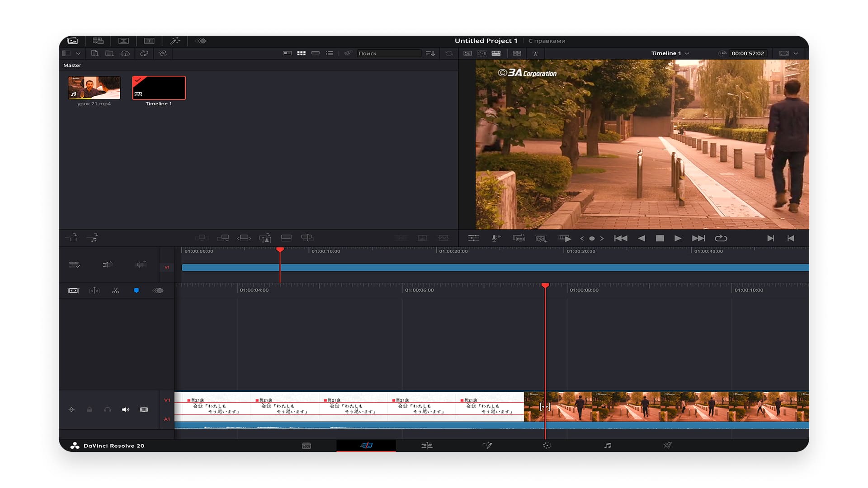Click the upper timeline red playhead handle
The image size is (868, 488).
tap(280, 249)
